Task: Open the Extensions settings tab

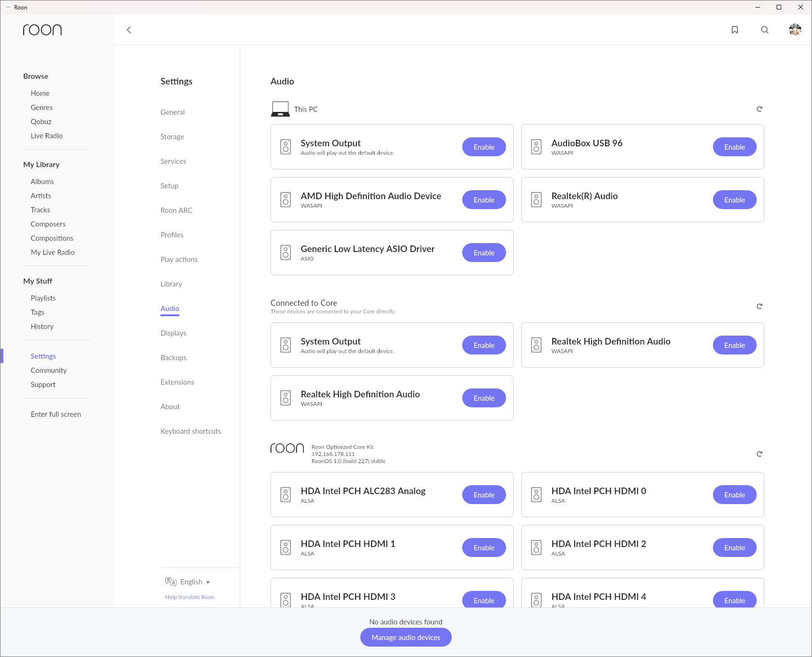Action: (x=177, y=382)
